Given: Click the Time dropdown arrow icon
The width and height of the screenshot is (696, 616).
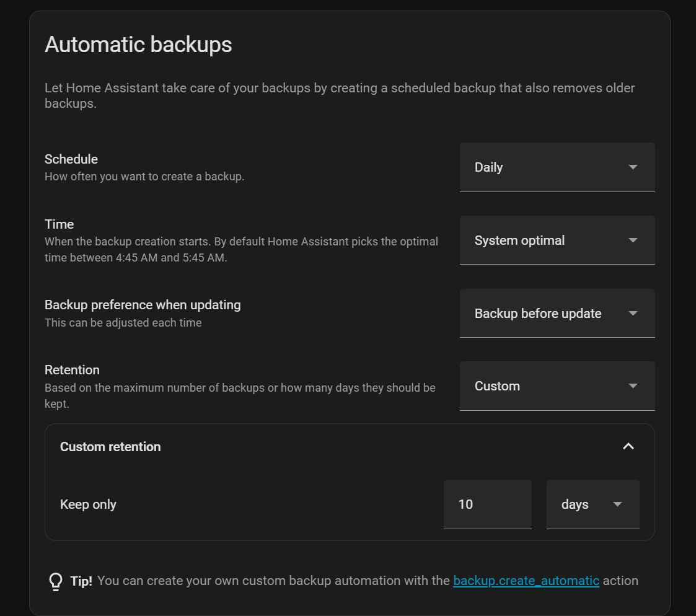Looking at the screenshot, I should point(633,240).
